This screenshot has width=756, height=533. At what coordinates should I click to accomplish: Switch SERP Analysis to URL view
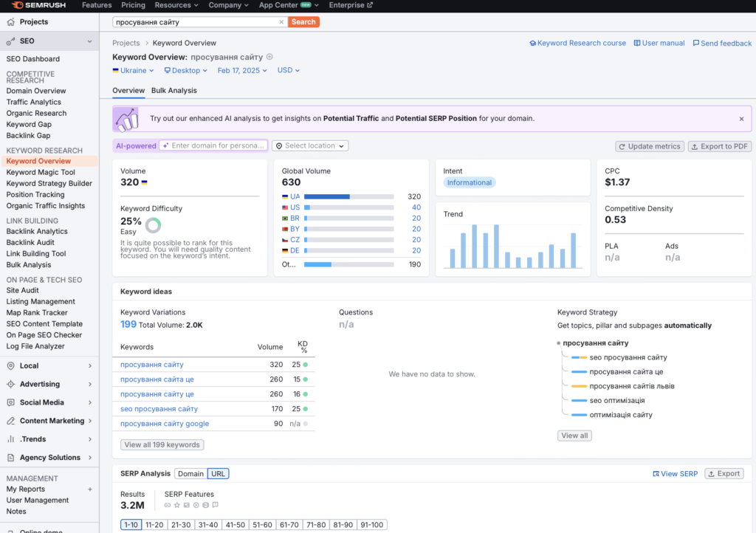tap(218, 474)
